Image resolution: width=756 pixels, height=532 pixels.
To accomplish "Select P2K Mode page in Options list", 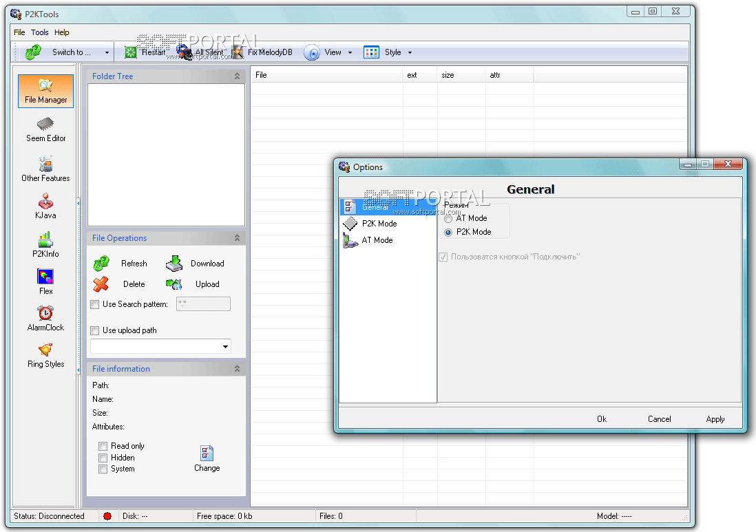I will click(x=388, y=224).
